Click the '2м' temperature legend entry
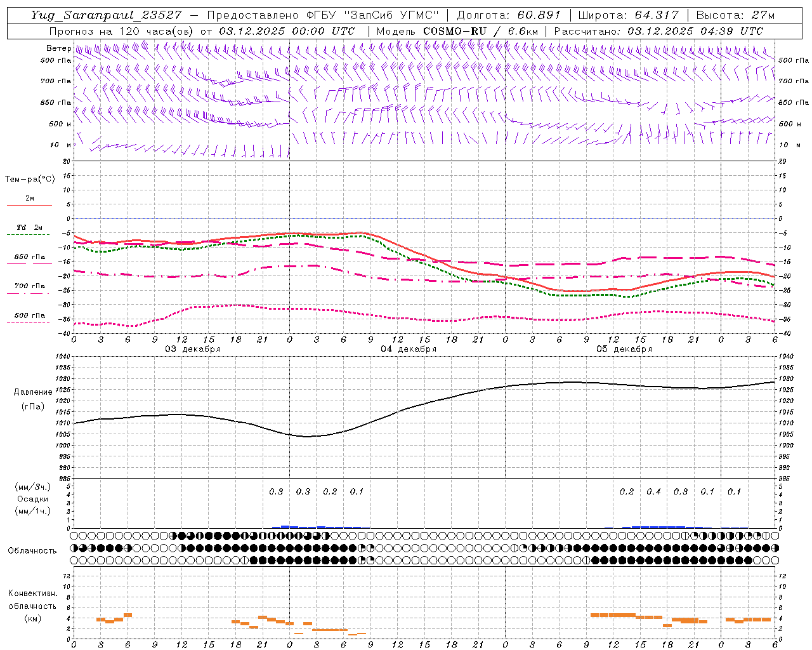 [30, 199]
